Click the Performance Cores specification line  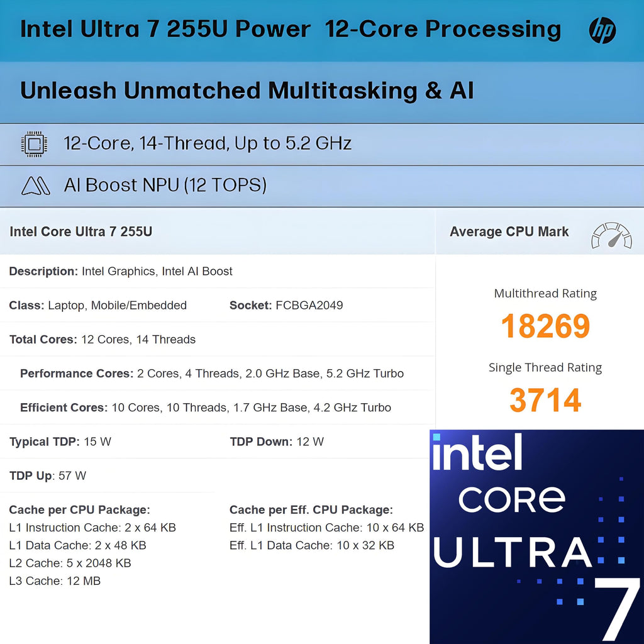coord(212,374)
